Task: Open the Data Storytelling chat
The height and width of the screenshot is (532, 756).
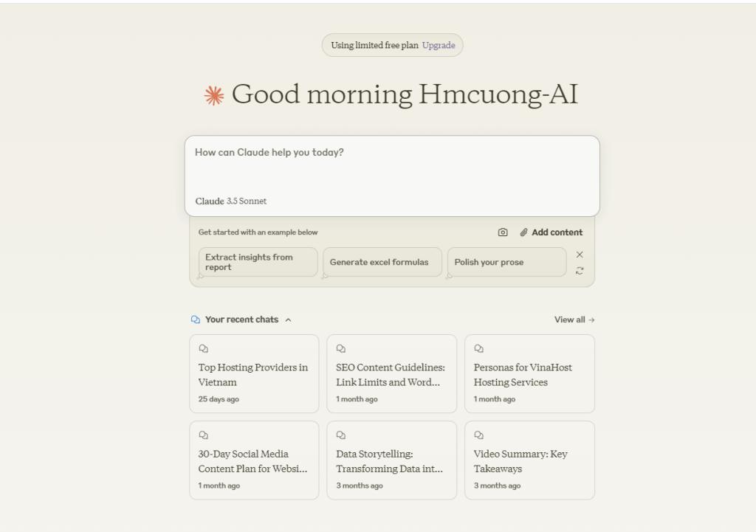Action: (391, 461)
